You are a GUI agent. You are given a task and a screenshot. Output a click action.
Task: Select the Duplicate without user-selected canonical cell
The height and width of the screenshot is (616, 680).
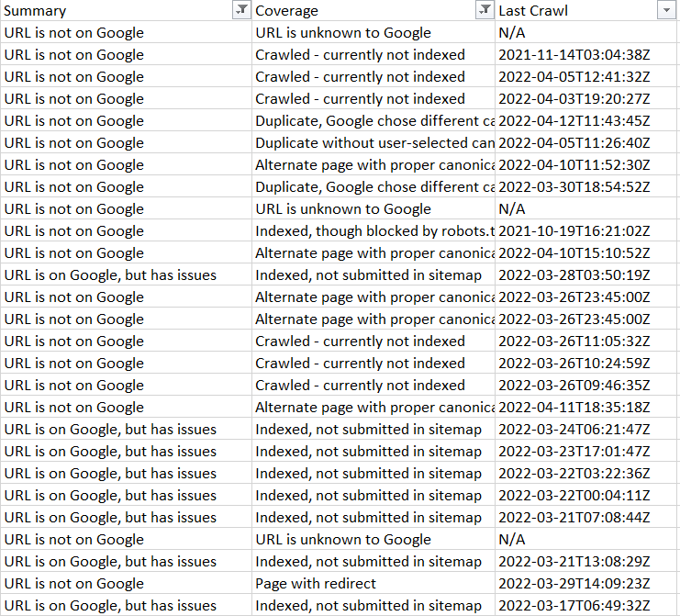373,142
